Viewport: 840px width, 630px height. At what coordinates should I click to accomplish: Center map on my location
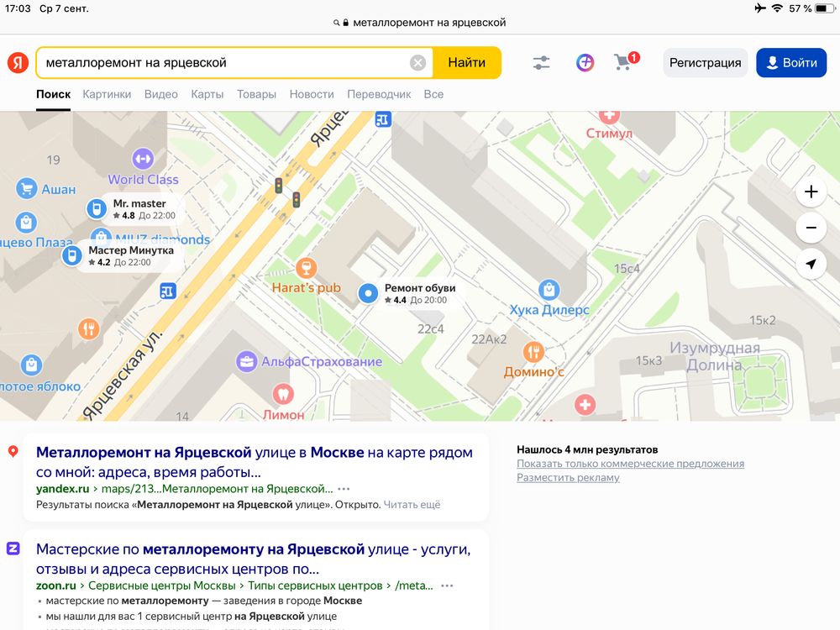click(811, 265)
